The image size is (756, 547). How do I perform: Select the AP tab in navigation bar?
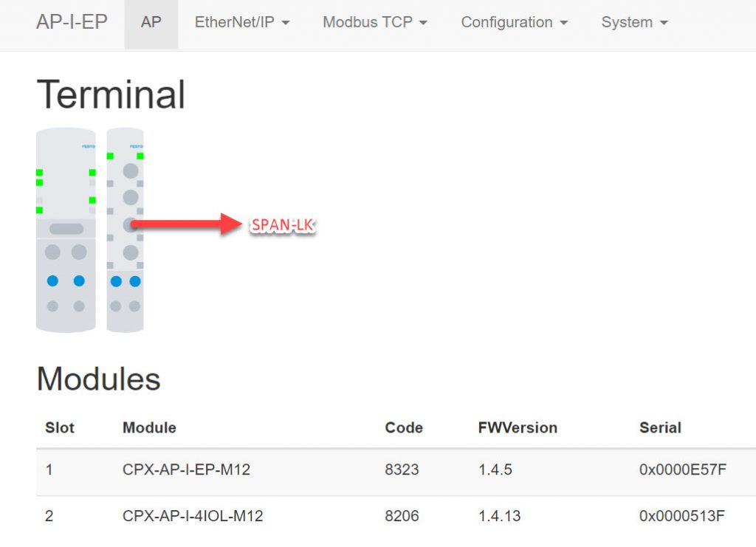pos(151,22)
